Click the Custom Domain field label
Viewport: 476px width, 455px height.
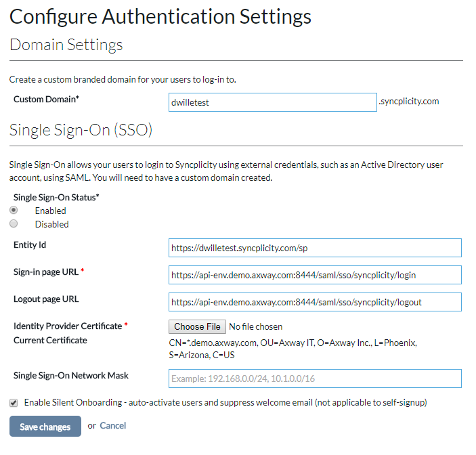point(47,100)
